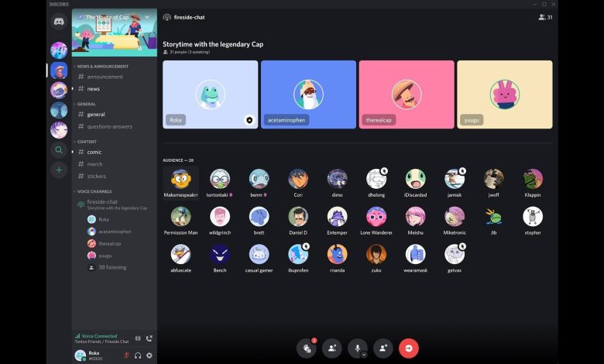Open Explore Public Servers magnifier icon
This screenshot has width=604, height=364.
pyautogui.click(x=59, y=149)
